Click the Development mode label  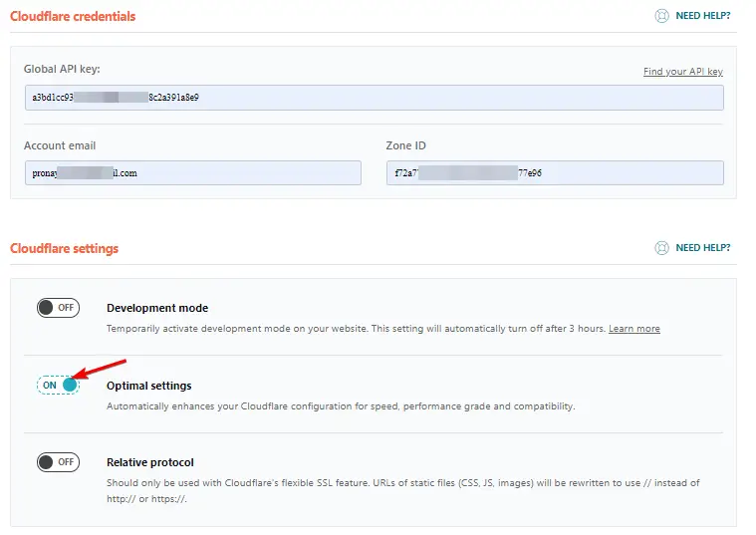coord(157,308)
